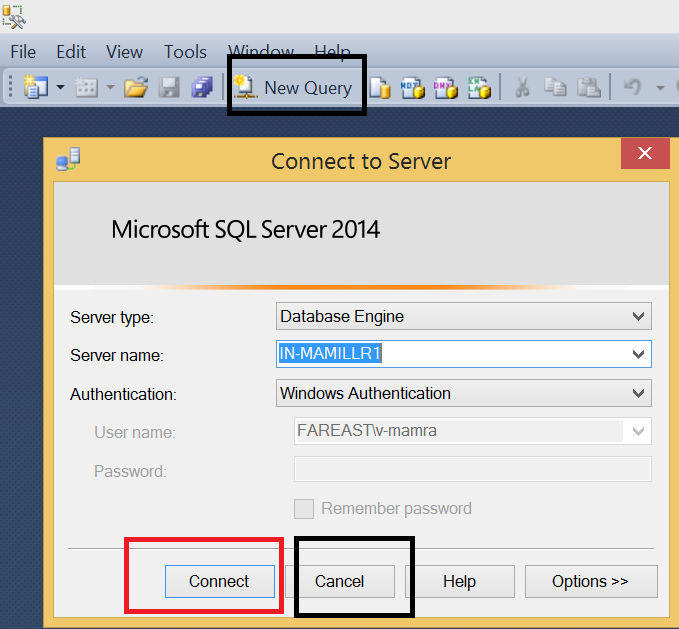Open the File menu
679x629 pixels.
(23, 52)
